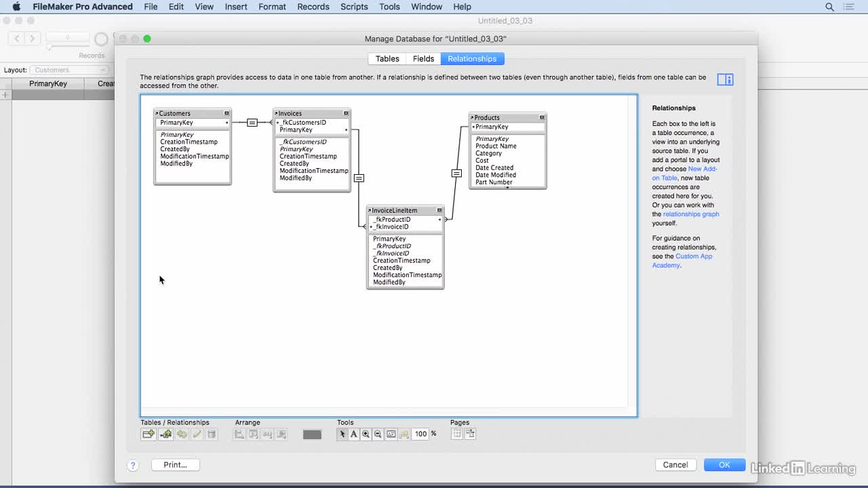Click the Customers table info arrow

click(157, 113)
